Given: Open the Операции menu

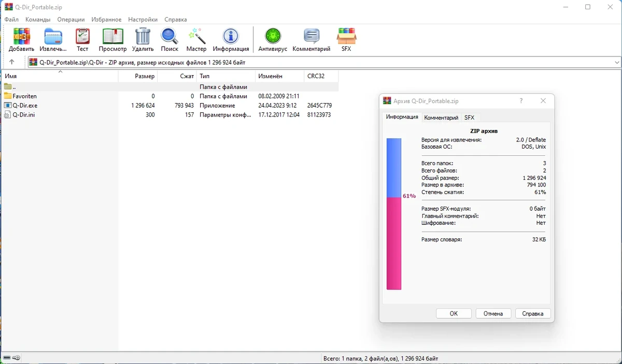Looking at the screenshot, I should pos(71,20).
